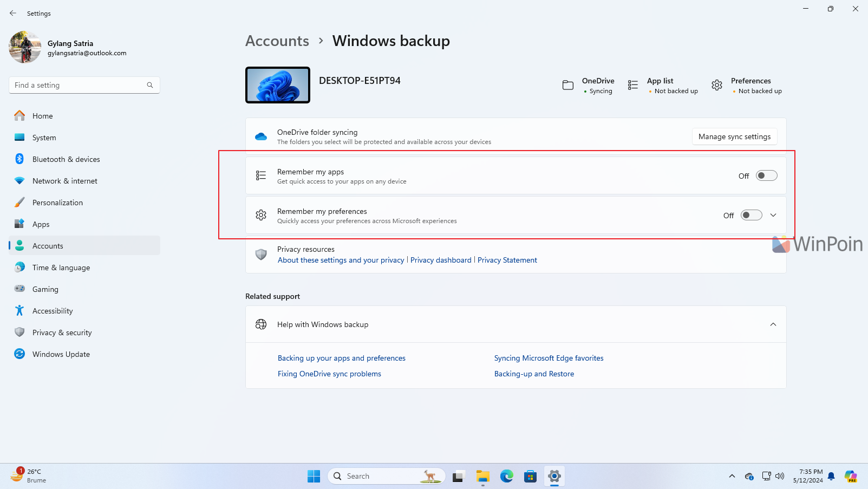Screen dimensions: 868x489
Task: Open Microsoft Edge from the taskbar
Action: [x=506, y=476]
